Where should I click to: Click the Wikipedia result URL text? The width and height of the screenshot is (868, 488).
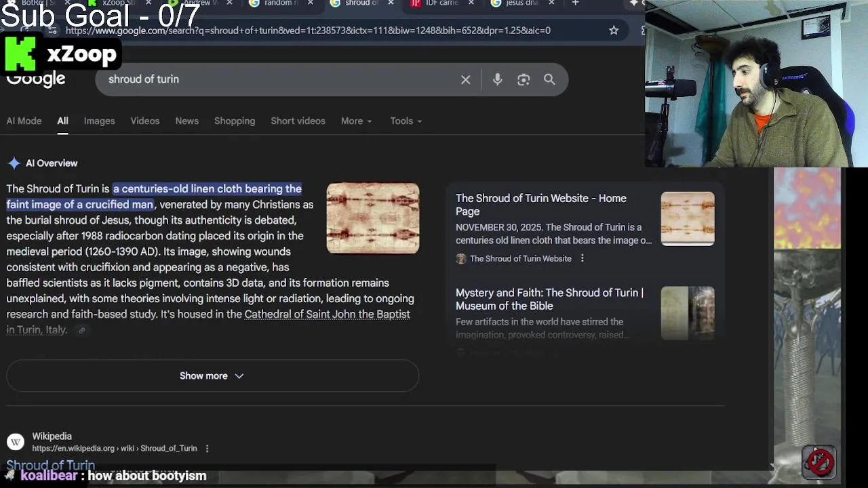coord(115,448)
